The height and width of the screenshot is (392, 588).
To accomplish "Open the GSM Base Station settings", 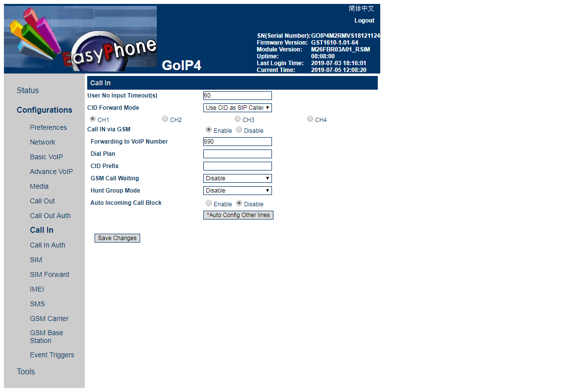I will tap(47, 337).
